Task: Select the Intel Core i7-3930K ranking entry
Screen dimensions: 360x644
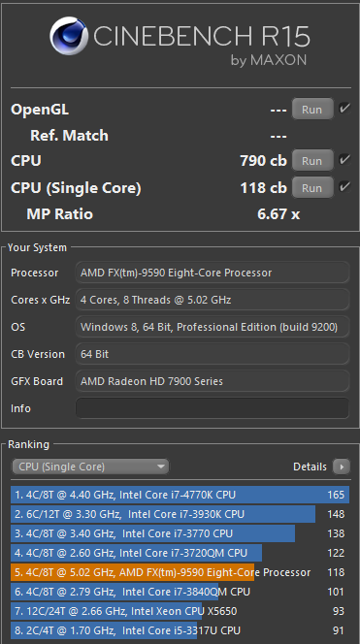Action: point(180,514)
